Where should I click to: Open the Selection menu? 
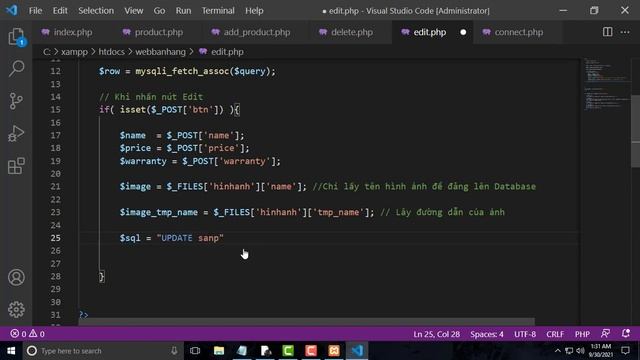click(96, 11)
